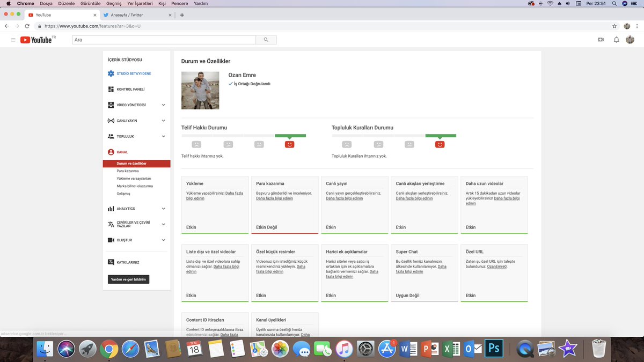Select Marka bilinci oluşturma in sidebar

(135, 186)
